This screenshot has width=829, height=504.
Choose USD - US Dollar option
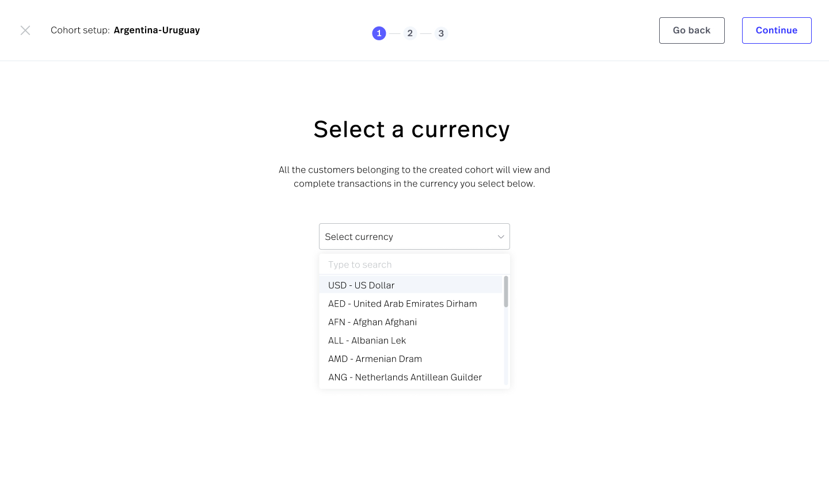[x=362, y=285]
